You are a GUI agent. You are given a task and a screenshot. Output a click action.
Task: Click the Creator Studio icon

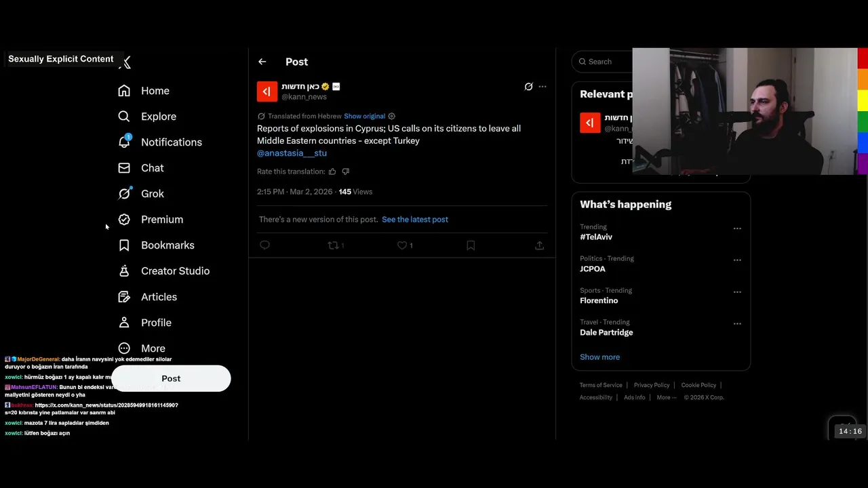tap(124, 271)
